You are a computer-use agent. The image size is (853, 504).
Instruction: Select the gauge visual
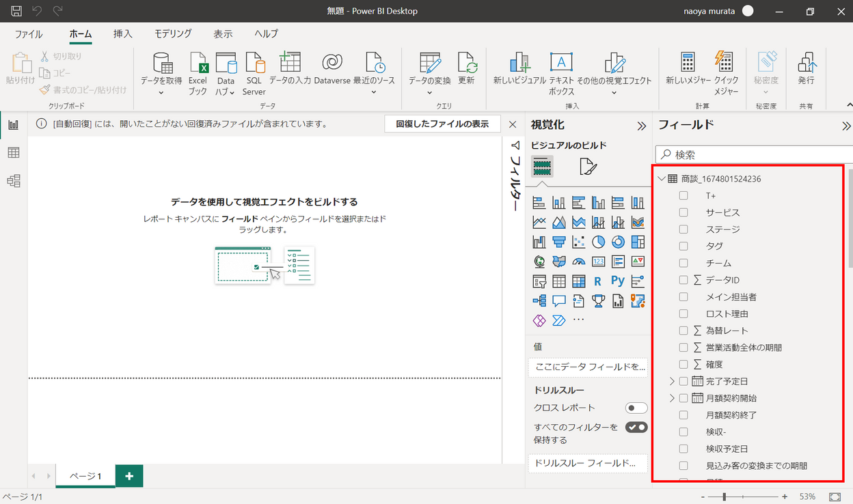point(578,262)
